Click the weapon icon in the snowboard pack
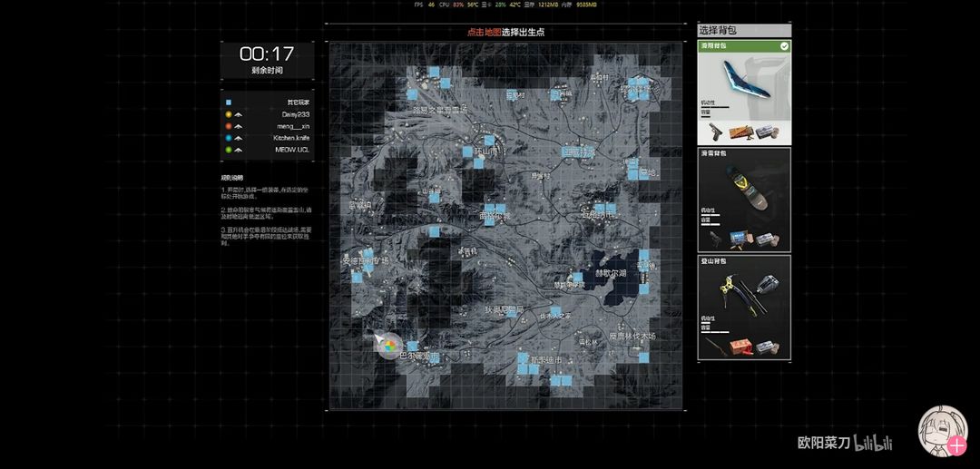Screen dimensions: 980x469 click(x=716, y=239)
